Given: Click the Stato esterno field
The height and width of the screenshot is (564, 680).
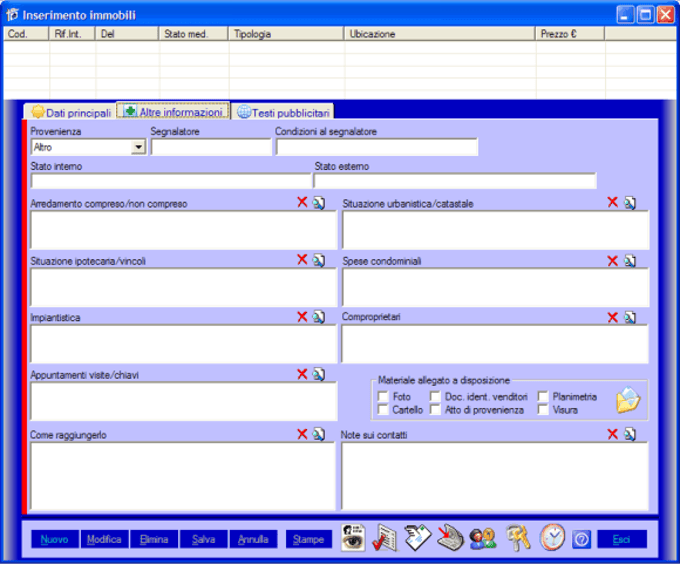Looking at the screenshot, I should click(455, 181).
